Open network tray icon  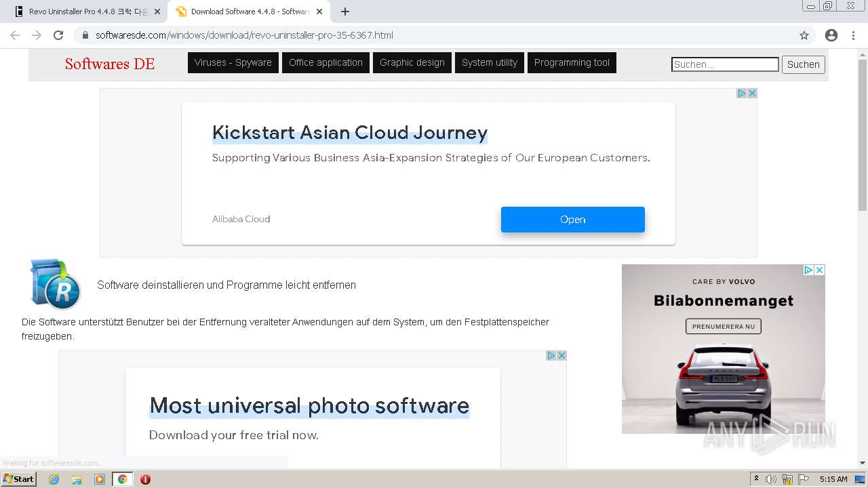[x=787, y=479]
